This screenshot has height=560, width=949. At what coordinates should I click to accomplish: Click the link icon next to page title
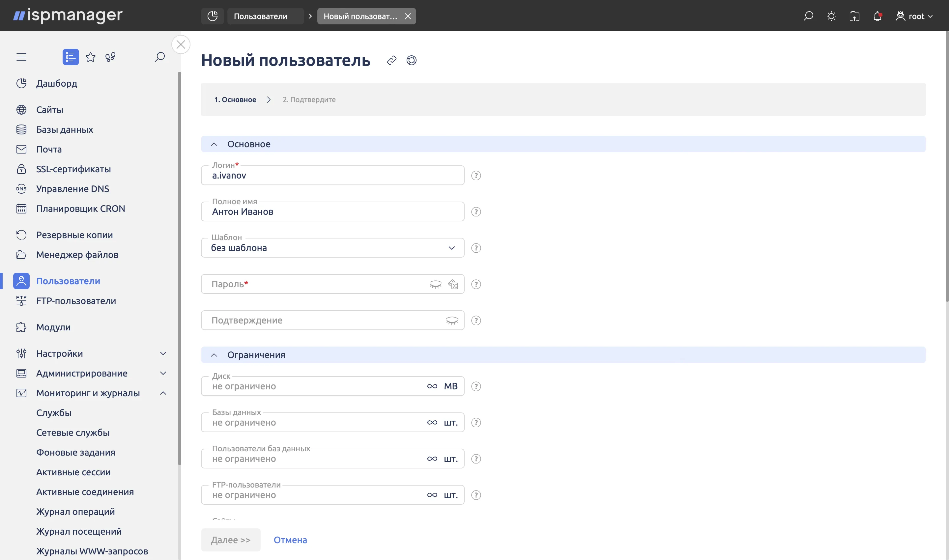pyautogui.click(x=391, y=60)
